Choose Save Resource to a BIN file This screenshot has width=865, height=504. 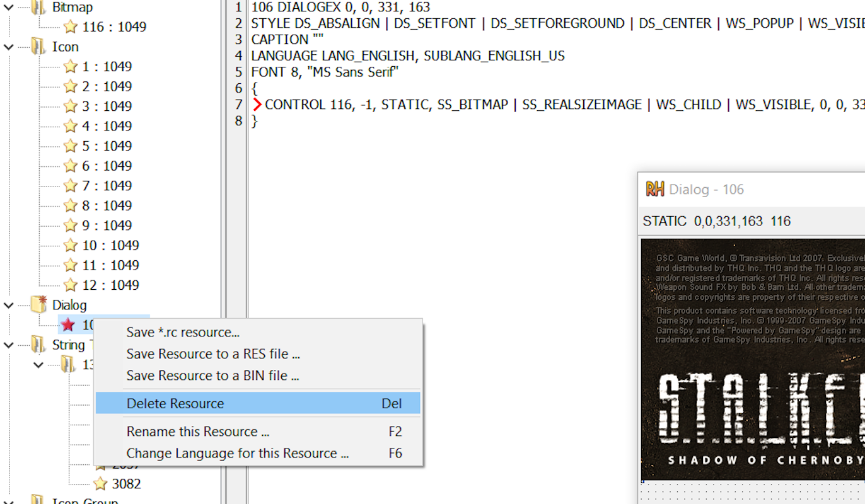(x=258, y=375)
